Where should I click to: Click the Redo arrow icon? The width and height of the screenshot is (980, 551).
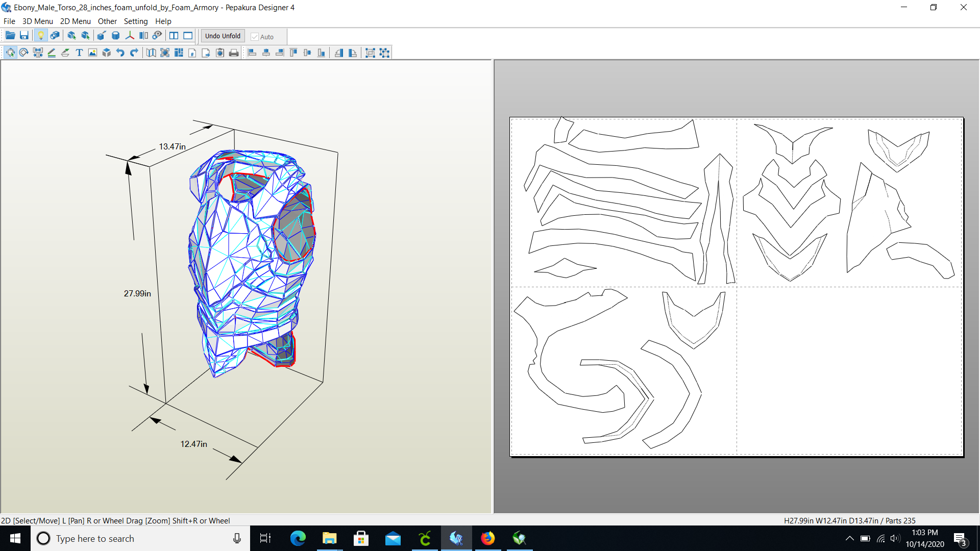coord(134,53)
